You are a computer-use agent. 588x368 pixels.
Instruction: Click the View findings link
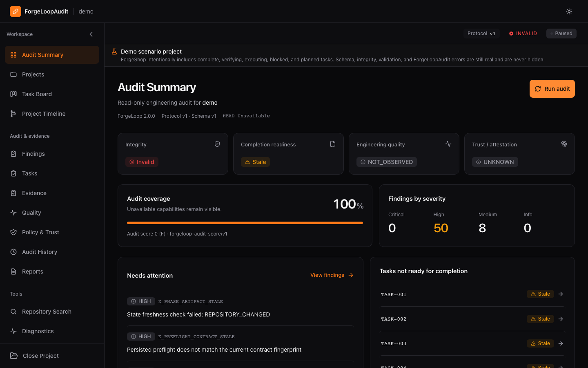click(x=332, y=275)
